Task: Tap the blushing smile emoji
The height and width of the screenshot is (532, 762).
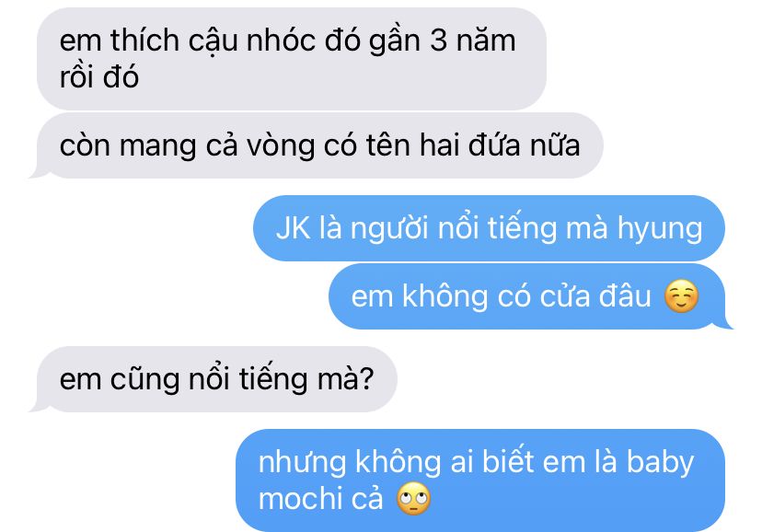Action: tap(681, 295)
